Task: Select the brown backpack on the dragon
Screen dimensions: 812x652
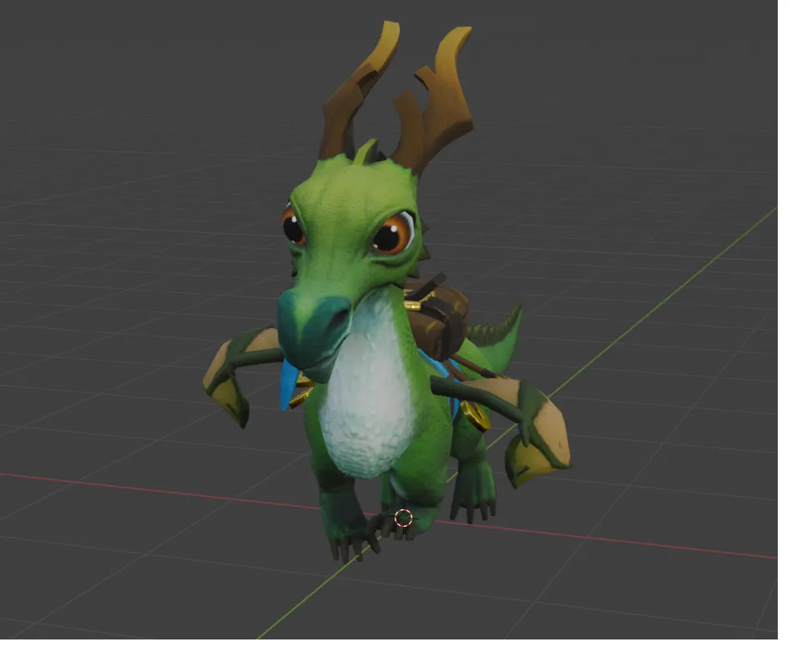Action: point(438,317)
